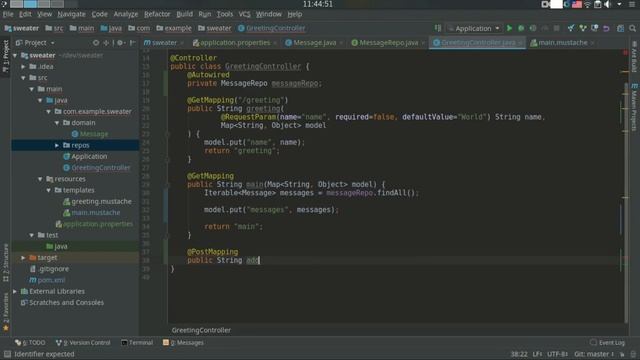Expand the repos package
640x360 pixels.
(57, 145)
